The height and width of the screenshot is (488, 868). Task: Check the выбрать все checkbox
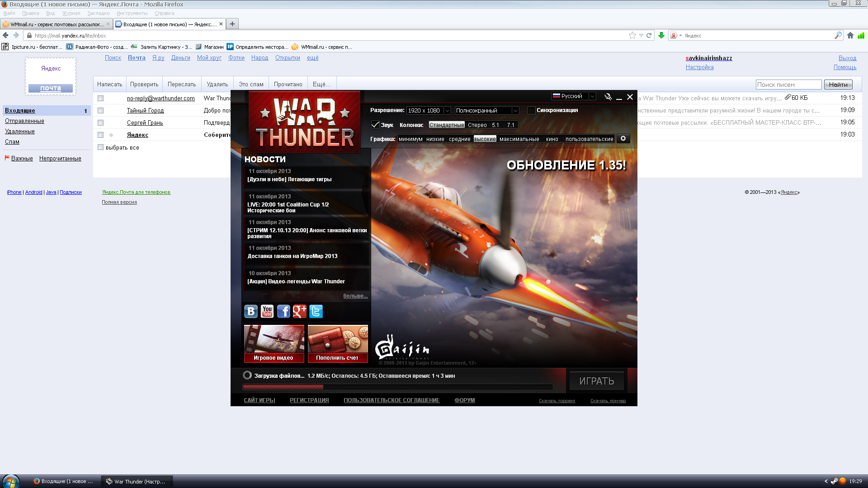click(101, 147)
